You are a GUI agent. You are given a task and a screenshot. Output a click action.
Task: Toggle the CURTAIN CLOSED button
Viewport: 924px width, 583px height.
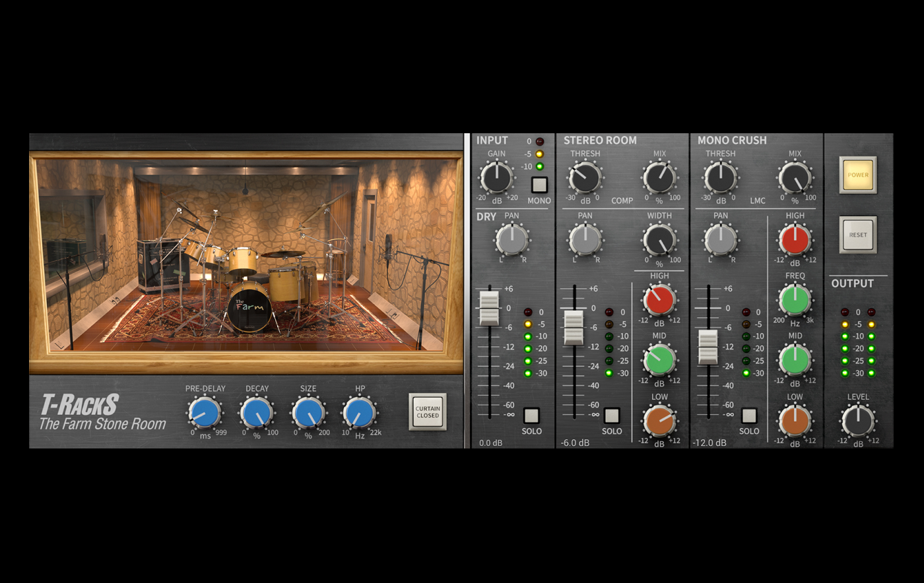coord(428,412)
